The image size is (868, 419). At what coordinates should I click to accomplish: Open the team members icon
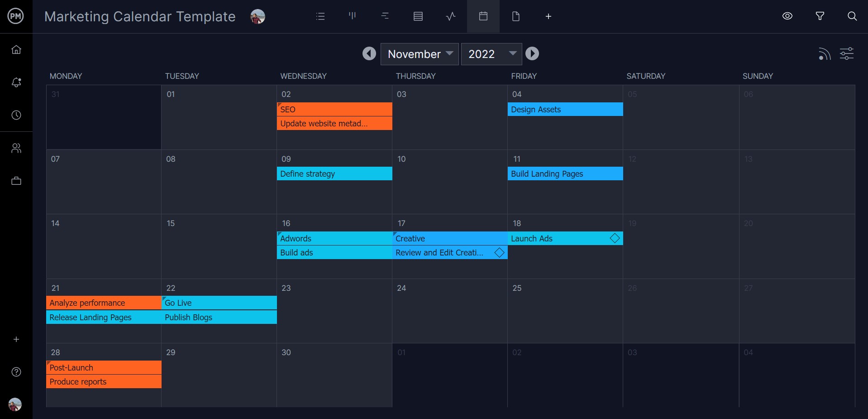pyautogui.click(x=16, y=148)
